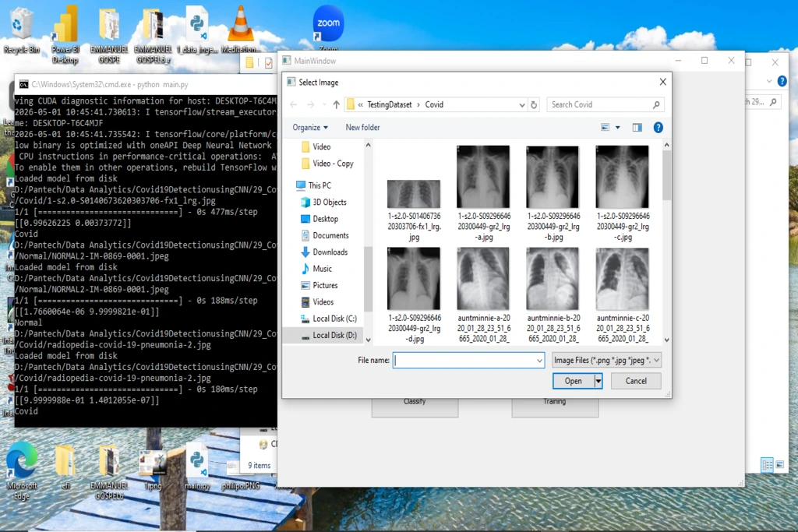Viewport: 798px width, 532px height.
Task: Click the file list vertical scrollbar thumb
Action: pyautogui.click(x=666, y=175)
